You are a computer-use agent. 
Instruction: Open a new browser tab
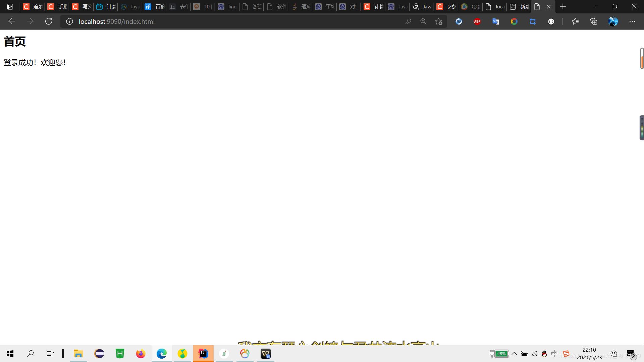(563, 7)
